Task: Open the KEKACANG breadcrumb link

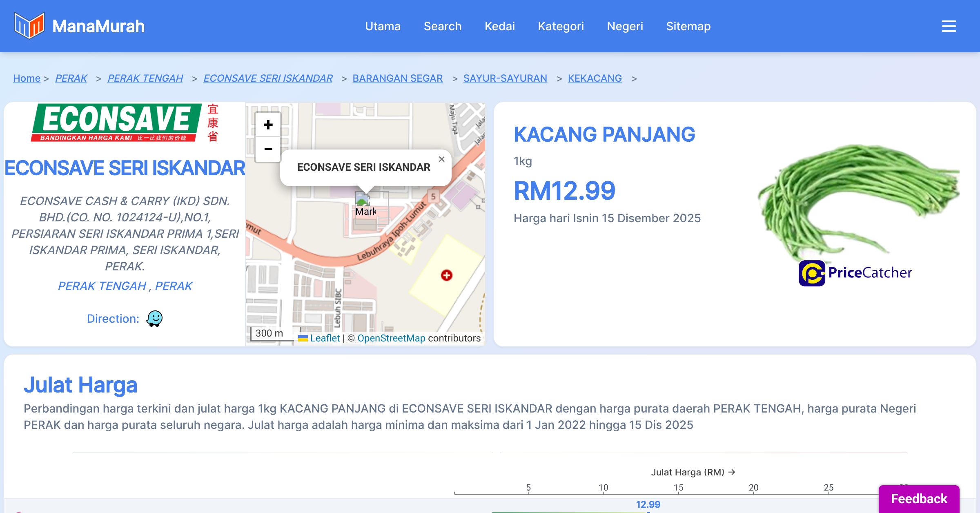Action: (x=595, y=78)
